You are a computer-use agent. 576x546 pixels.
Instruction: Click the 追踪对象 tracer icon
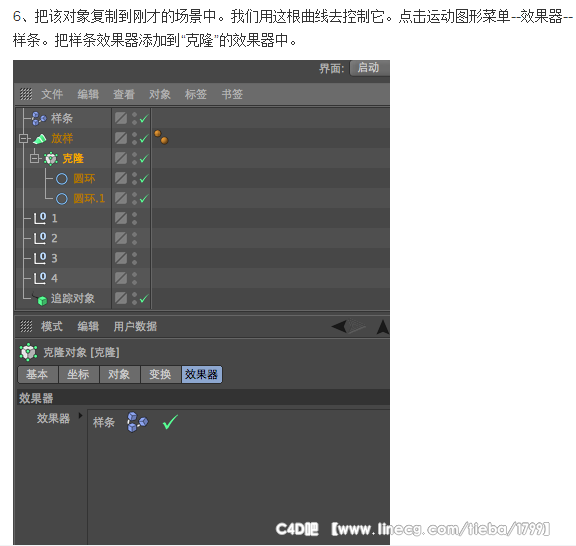click(x=40, y=299)
